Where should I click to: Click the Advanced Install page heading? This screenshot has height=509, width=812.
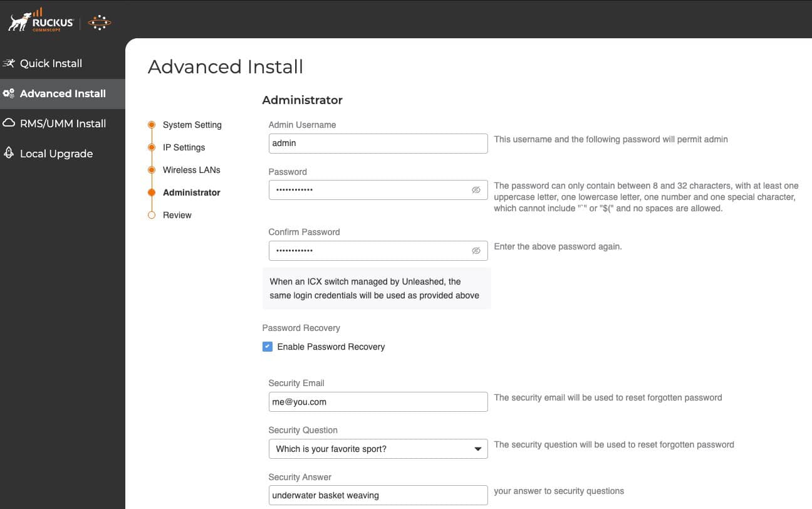226,66
